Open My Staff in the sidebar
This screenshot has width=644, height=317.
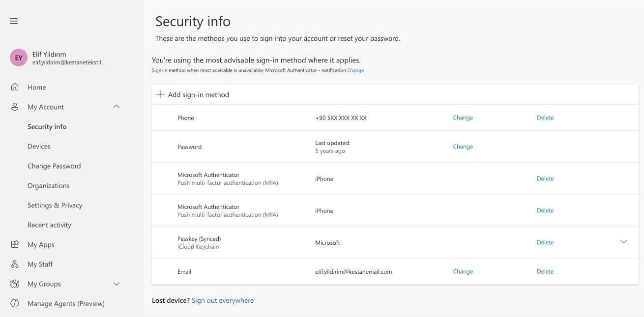[x=40, y=264]
